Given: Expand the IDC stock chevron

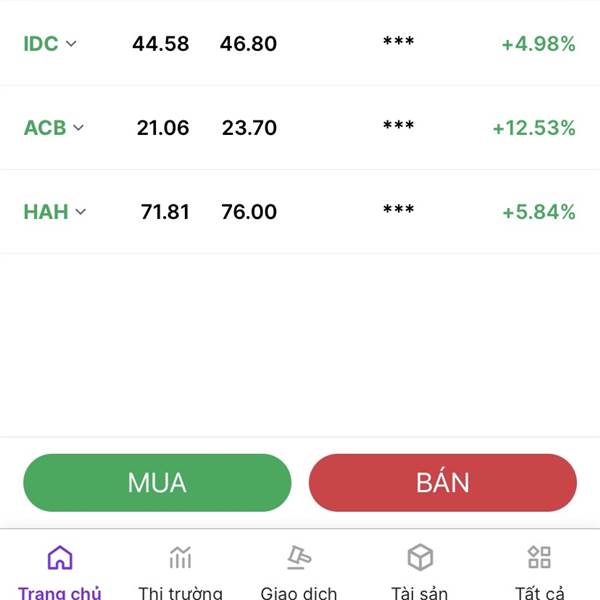Looking at the screenshot, I should [71, 43].
